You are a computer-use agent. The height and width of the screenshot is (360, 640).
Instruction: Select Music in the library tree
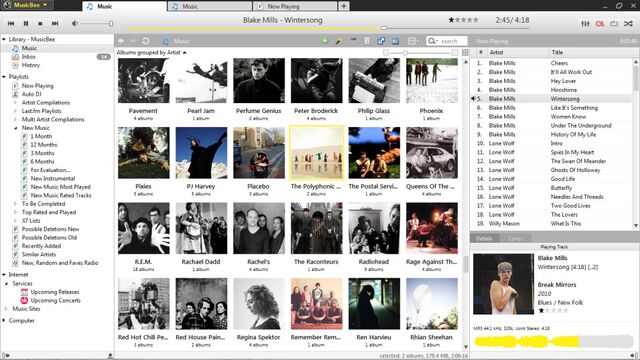click(x=29, y=48)
